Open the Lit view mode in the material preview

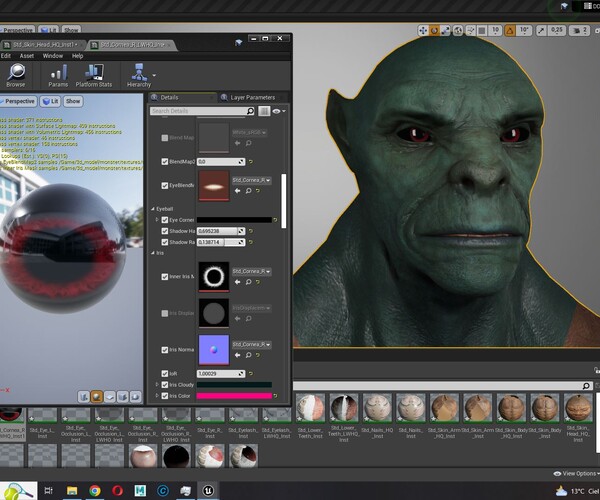coord(50,101)
